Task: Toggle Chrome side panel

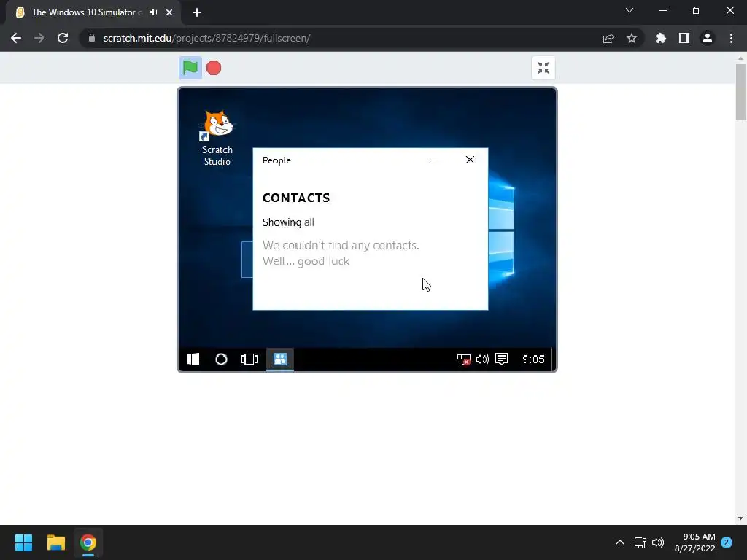Action: pyautogui.click(x=684, y=38)
